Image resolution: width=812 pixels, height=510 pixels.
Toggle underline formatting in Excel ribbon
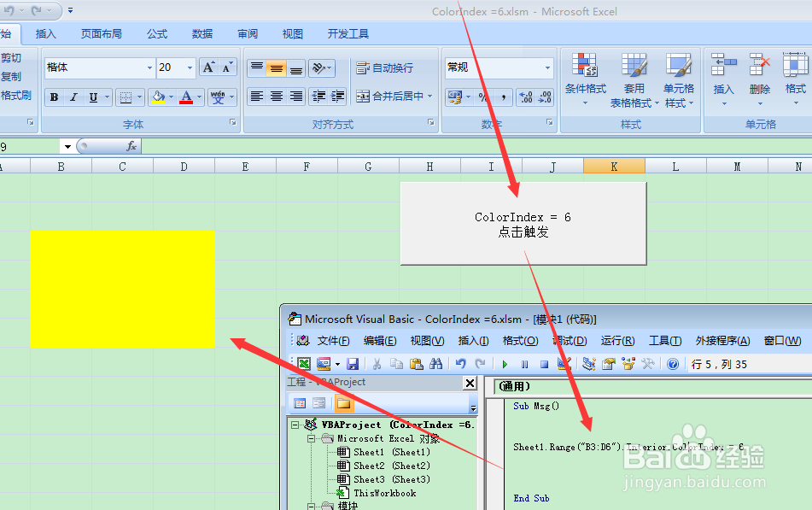tap(93, 97)
